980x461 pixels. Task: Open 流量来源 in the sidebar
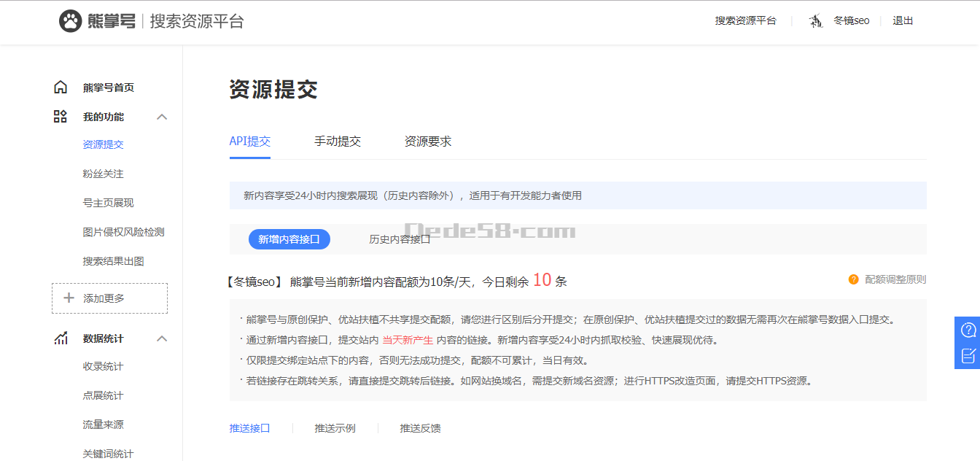click(104, 425)
